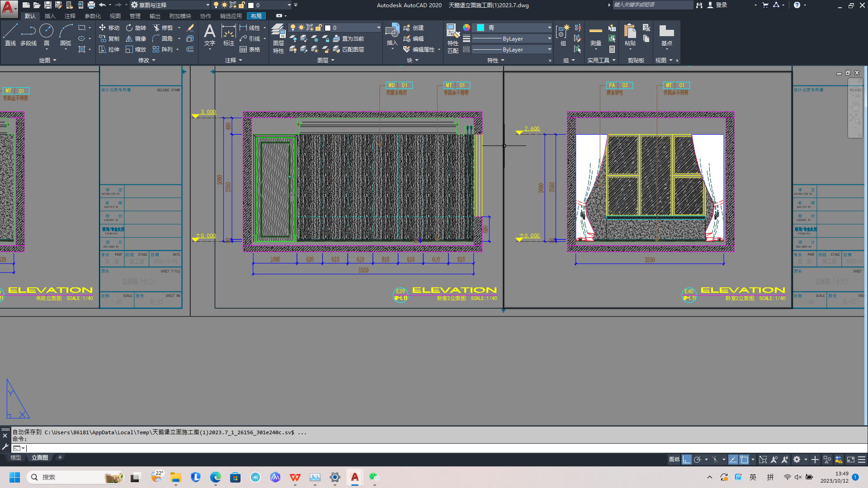Click the Scale (缩放) tool
This screenshot has height=488, width=868.
(136, 49)
